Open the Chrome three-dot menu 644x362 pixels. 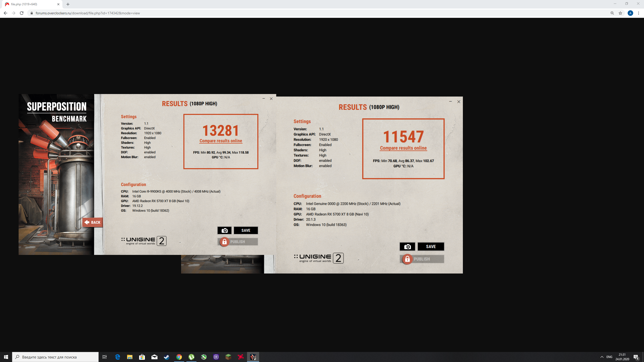pos(639,13)
